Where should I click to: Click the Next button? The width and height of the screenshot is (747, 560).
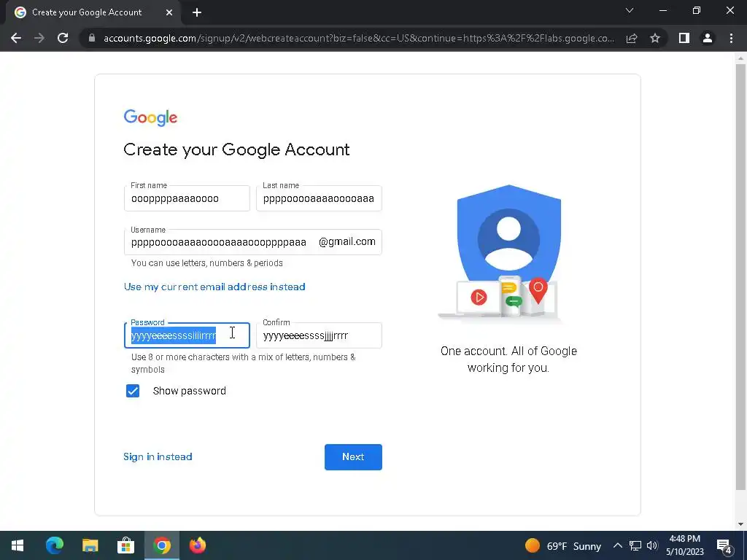pyautogui.click(x=353, y=456)
